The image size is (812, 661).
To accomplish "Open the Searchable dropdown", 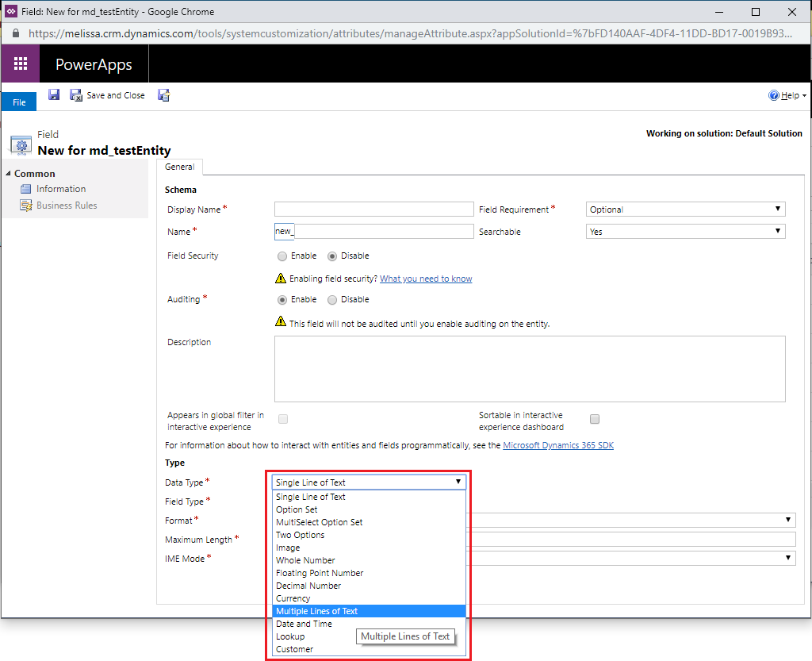I will (x=686, y=232).
